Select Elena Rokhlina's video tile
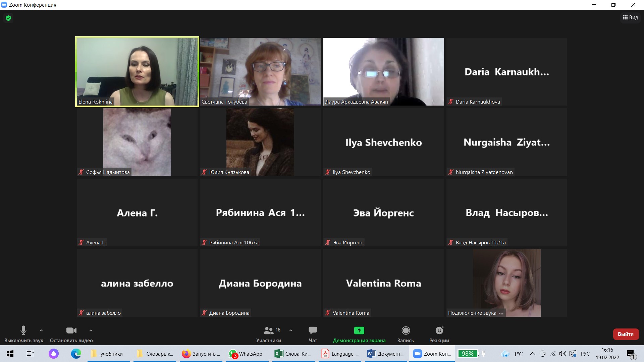 [137, 72]
